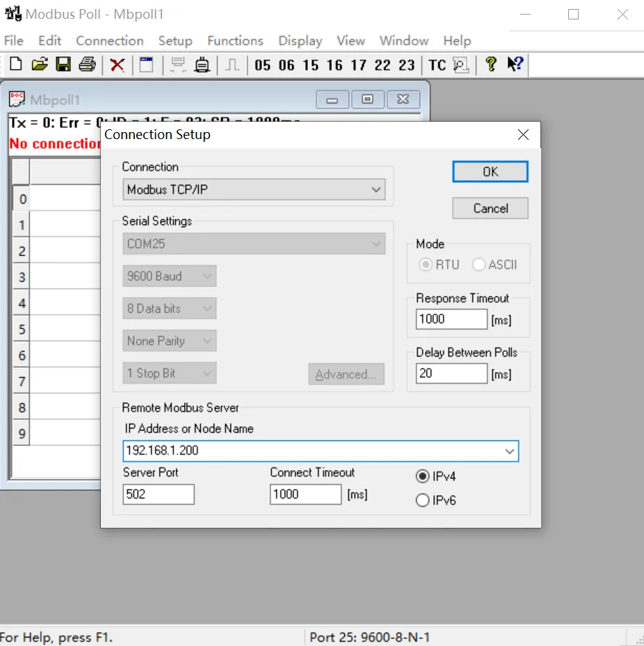The width and height of the screenshot is (644, 646).
Task: Open the TC Test Center tool
Action: pos(436,65)
